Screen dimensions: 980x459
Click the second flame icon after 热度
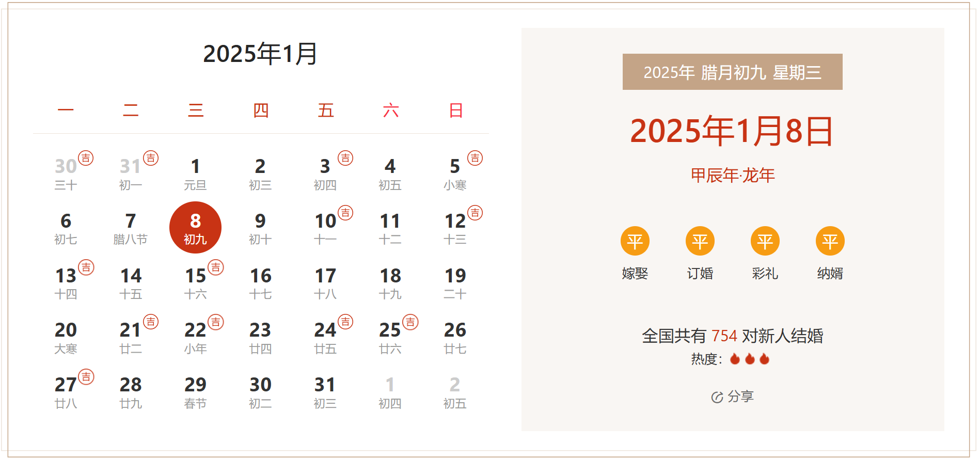(750, 359)
